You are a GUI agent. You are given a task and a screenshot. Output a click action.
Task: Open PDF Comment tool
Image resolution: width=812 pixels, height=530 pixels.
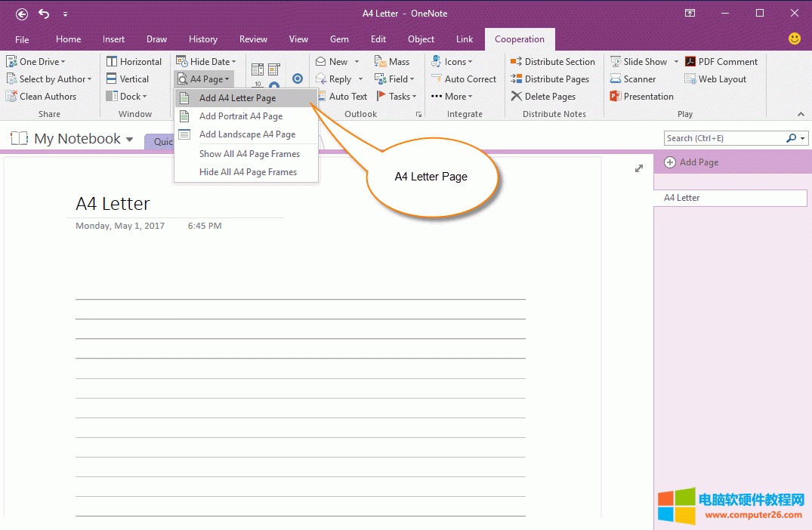tap(690, 62)
